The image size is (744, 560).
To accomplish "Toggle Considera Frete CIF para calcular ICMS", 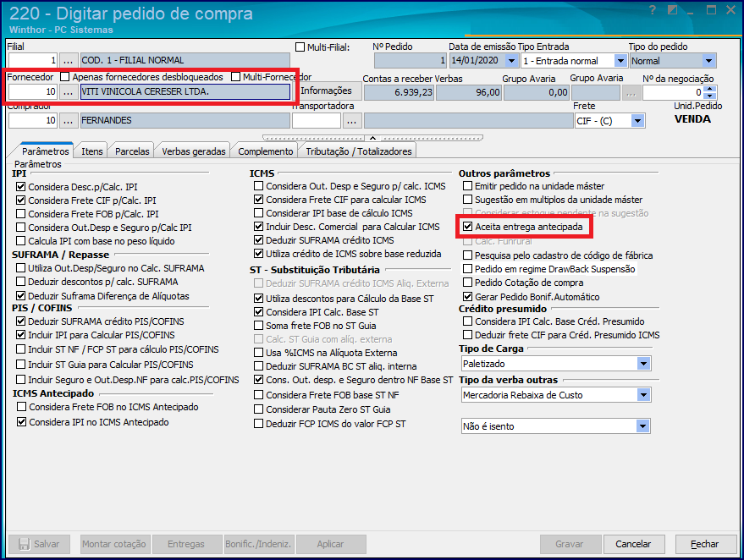I will (x=259, y=200).
